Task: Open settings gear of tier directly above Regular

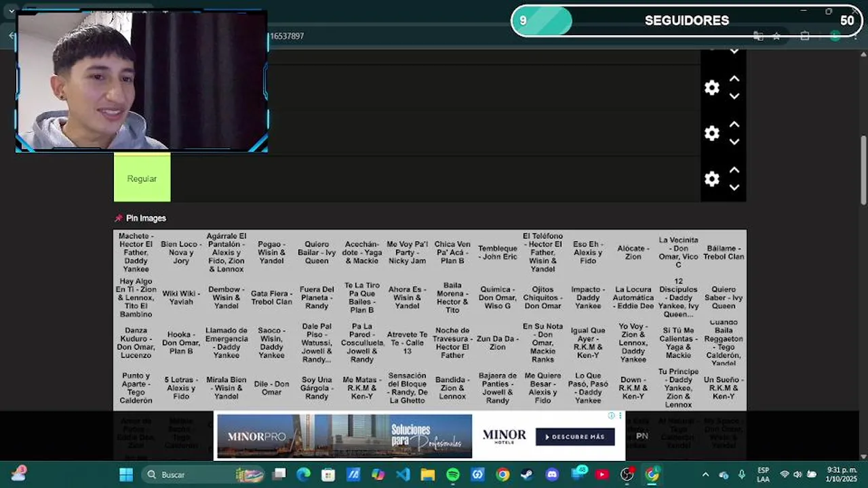Action: (x=711, y=133)
